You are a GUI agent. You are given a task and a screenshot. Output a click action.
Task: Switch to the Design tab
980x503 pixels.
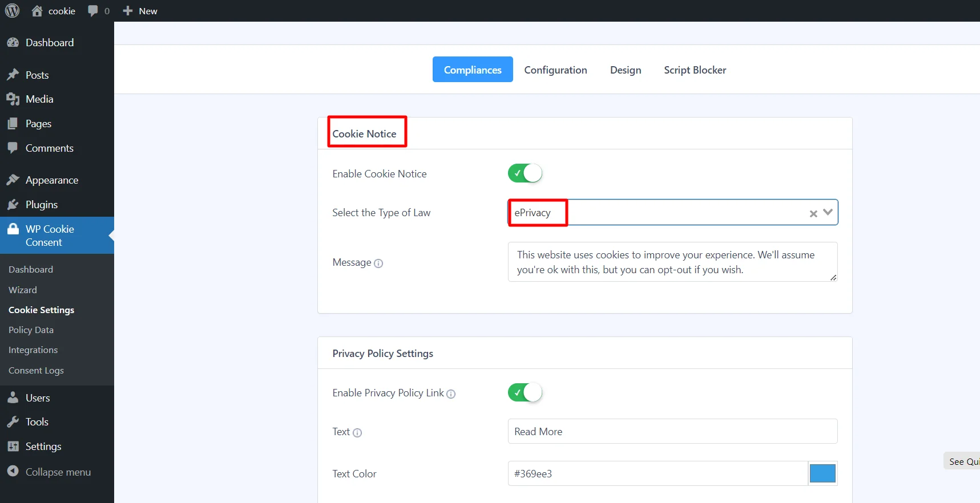click(x=626, y=70)
